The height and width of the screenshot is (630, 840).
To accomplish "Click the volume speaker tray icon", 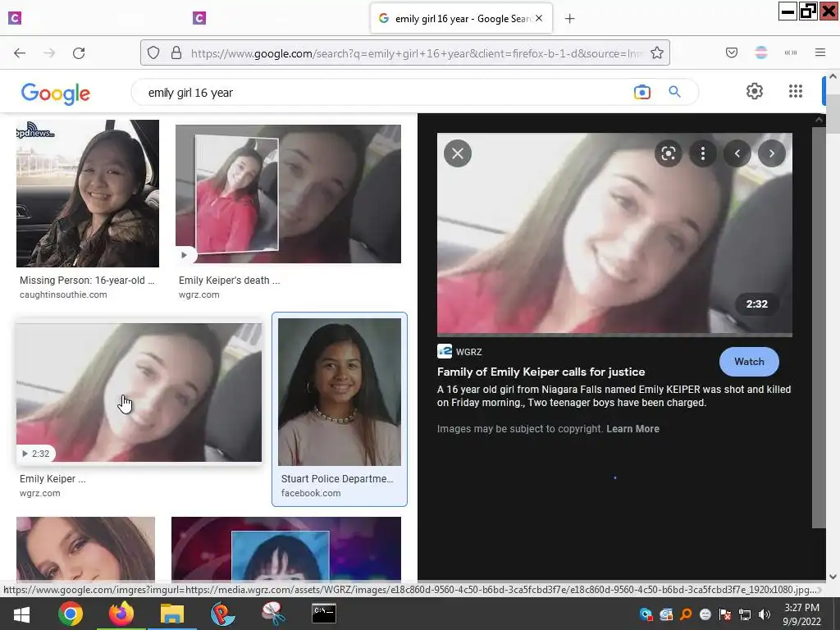I will pyautogui.click(x=765, y=614).
